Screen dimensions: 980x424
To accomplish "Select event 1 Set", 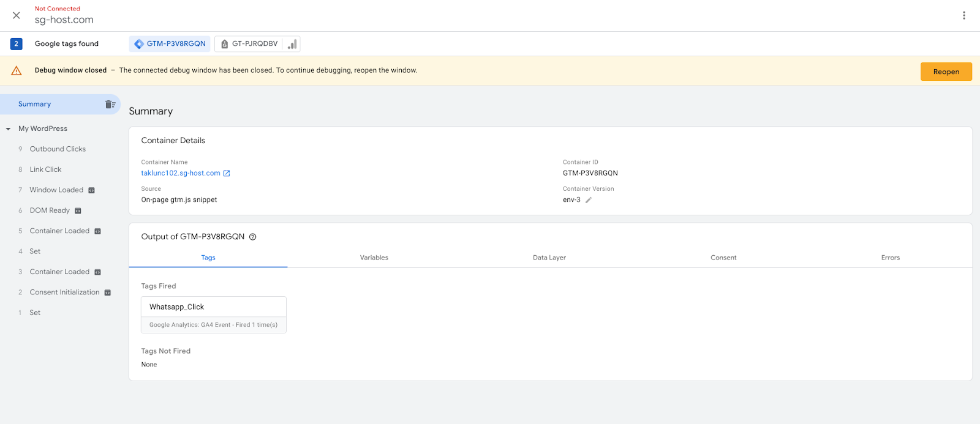I will point(35,313).
